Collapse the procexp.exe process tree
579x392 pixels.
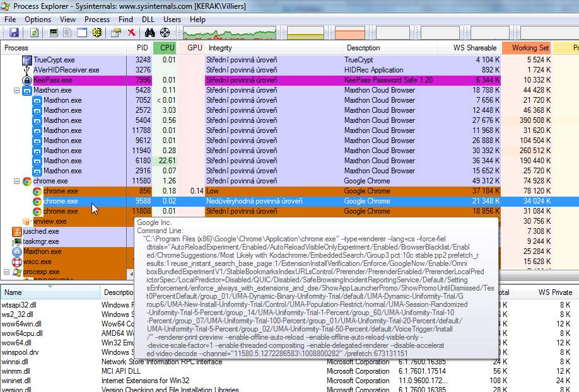click(7, 272)
